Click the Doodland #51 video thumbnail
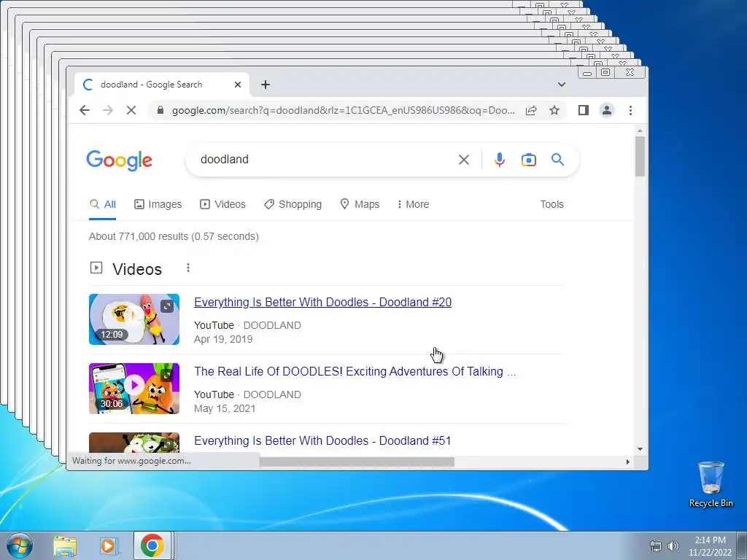The width and height of the screenshot is (747, 560). 134,443
